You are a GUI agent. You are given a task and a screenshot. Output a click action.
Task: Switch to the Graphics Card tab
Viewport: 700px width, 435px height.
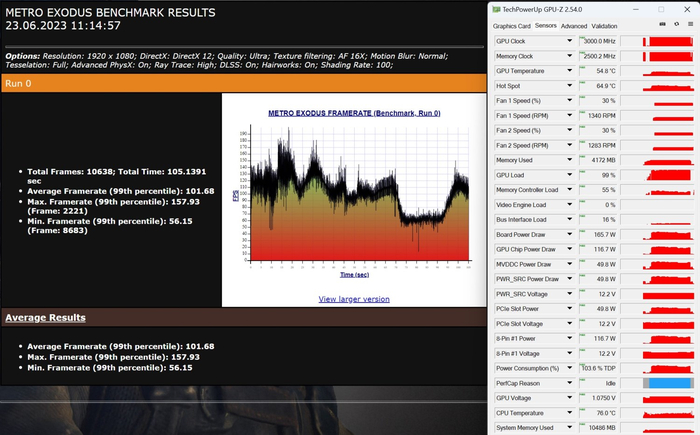pos(512,26)
